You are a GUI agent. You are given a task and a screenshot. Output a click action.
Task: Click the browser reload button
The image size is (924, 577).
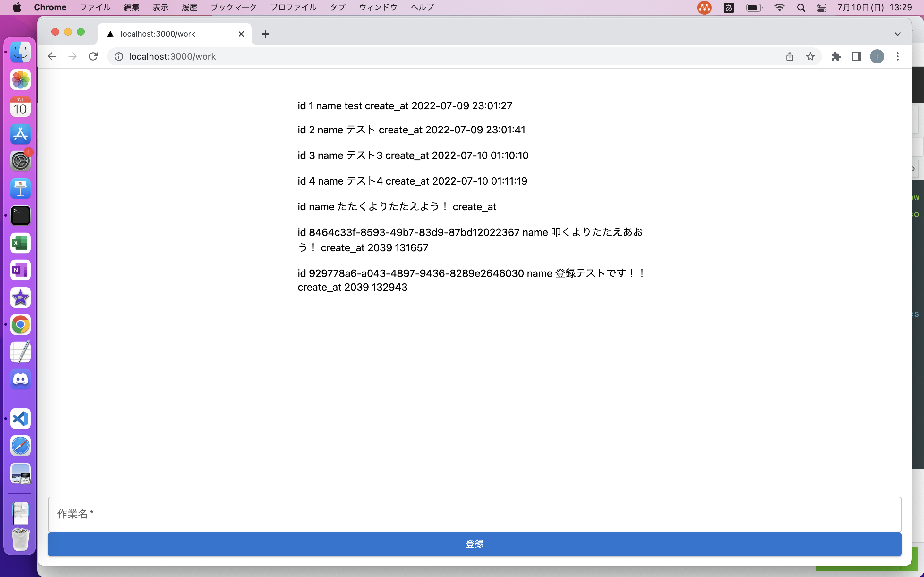point(93,56)
